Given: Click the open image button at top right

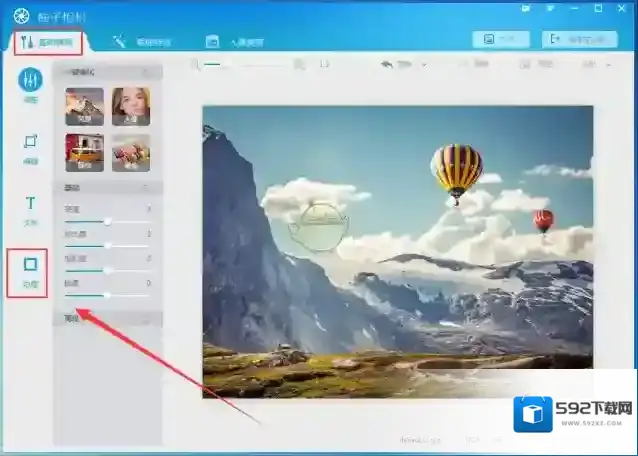Looking at the screenshot, I should pos(500,39).
